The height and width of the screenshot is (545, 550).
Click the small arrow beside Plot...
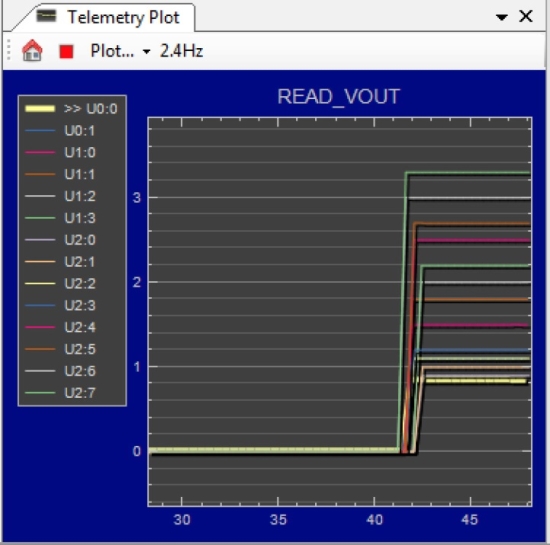pyautogui.click(x=147, y=52)
